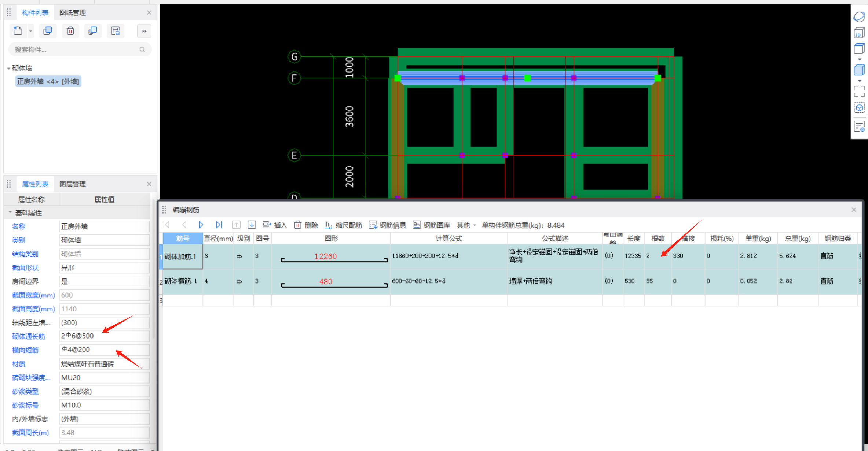Go to next rebar record icon
Screen dimensions: 868x451
[201, 225]
